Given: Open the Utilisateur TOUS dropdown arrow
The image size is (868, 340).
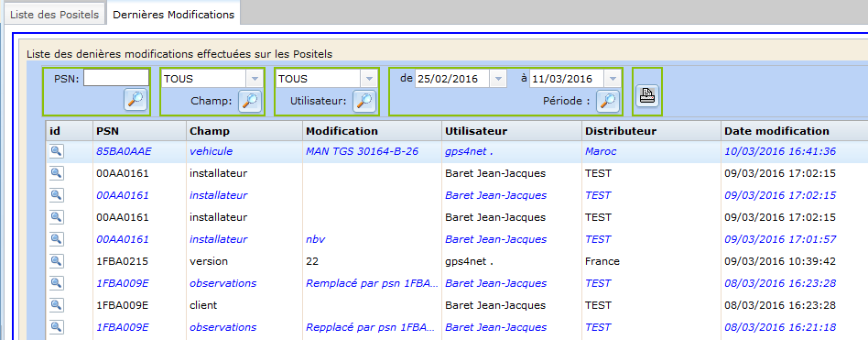Looking at the screenshot, I should (369, 79).
